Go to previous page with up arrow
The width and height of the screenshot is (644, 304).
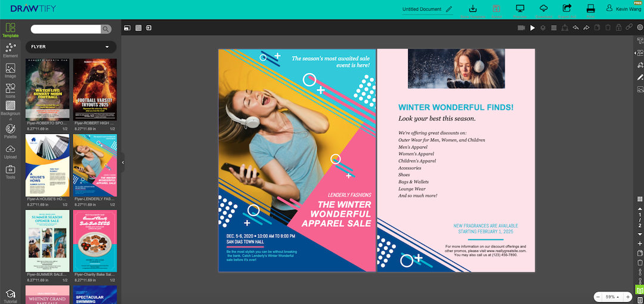[x=639, y=208]
